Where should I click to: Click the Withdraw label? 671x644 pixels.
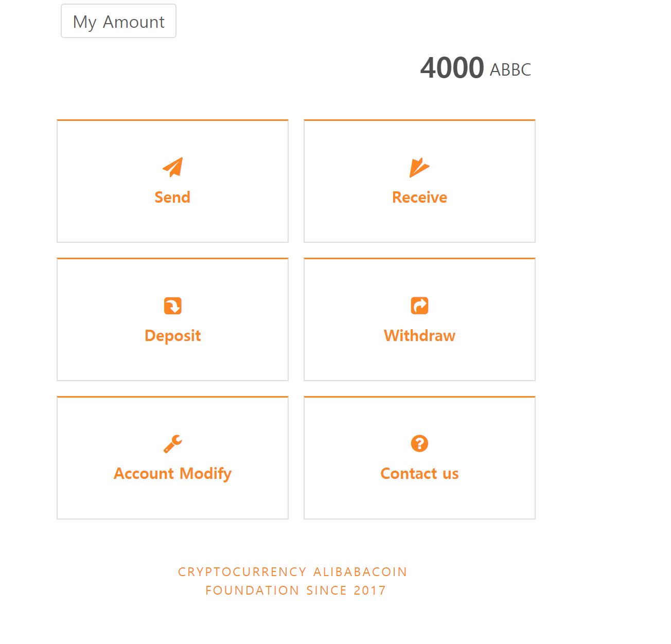pos(419,335)
